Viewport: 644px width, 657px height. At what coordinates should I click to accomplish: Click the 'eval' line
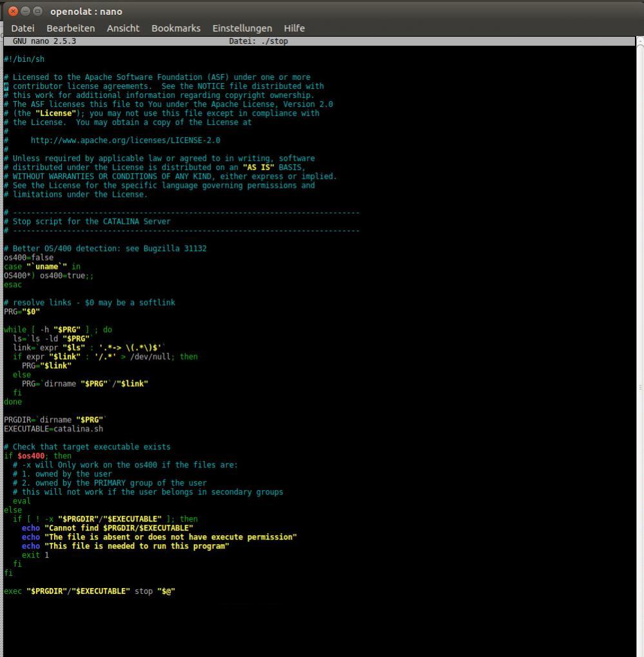21,501
